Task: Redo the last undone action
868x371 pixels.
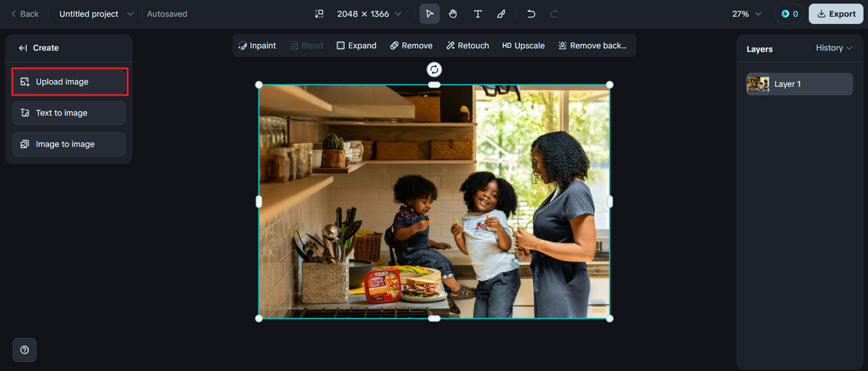Action: (x=554, y=14)
